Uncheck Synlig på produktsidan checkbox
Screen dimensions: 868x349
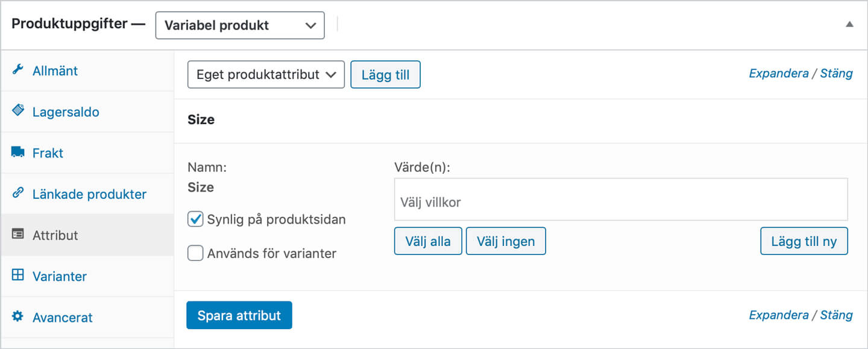pyautogui.click(x=195, y=219)
